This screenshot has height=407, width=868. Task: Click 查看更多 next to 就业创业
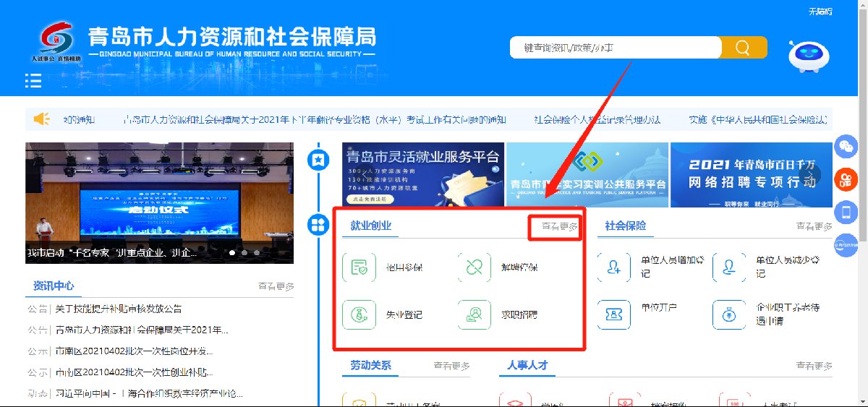[561, 226]
